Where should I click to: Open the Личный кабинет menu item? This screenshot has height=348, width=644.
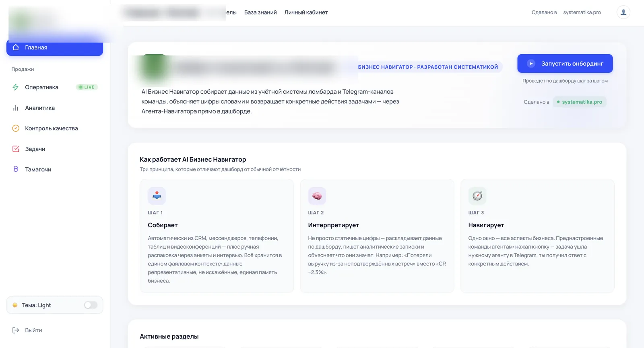point(306,12)
